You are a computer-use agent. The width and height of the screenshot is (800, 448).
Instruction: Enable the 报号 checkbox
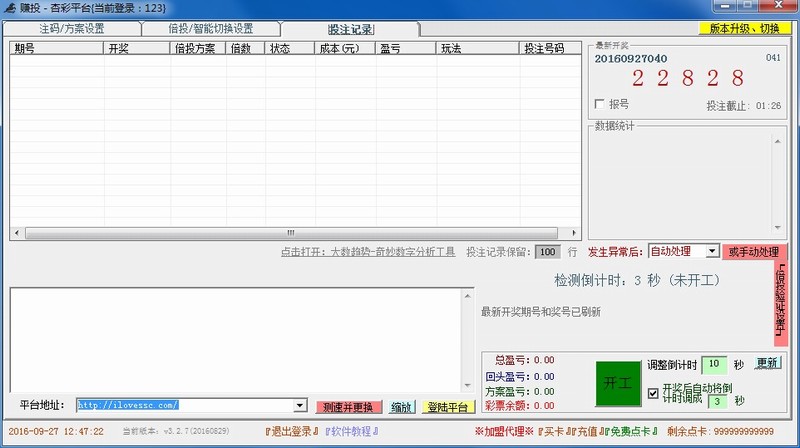click(x=600, y=104)
